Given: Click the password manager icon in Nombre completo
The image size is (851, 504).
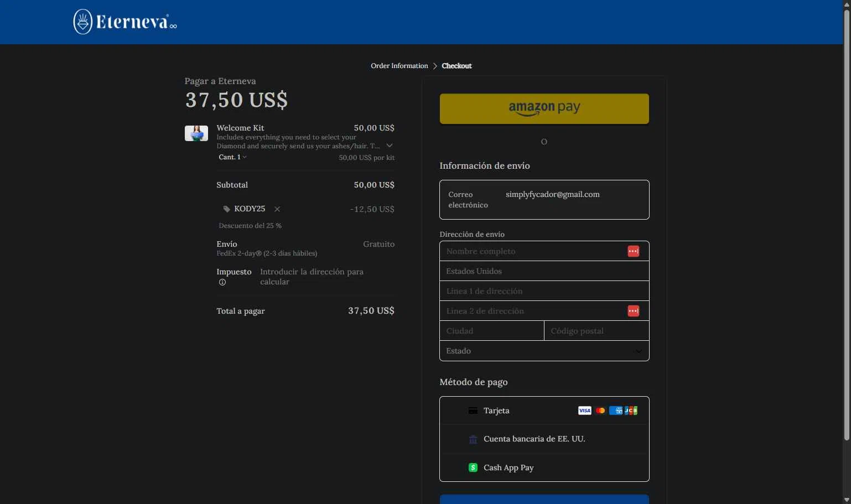Looking at the screenshot, I should (634, 251).
